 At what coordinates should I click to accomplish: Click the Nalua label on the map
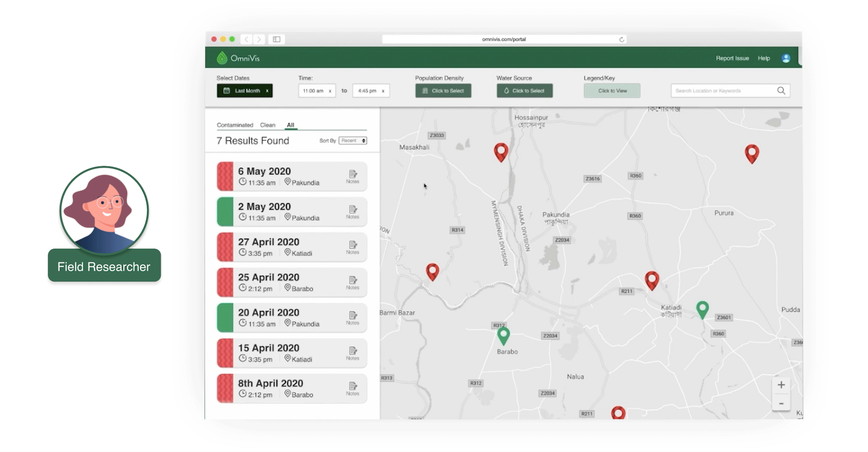(x=576, y=377)
